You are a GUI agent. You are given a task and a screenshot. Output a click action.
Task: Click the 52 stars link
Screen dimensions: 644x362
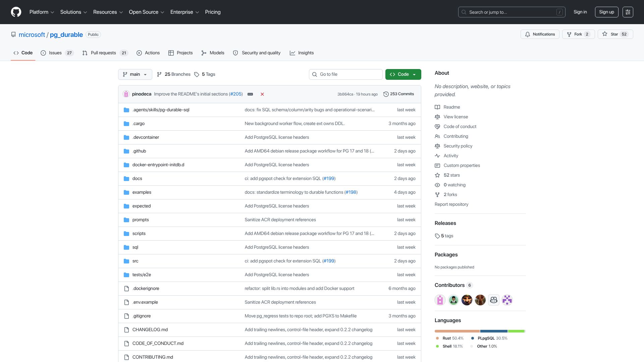(x=447, y=175)
